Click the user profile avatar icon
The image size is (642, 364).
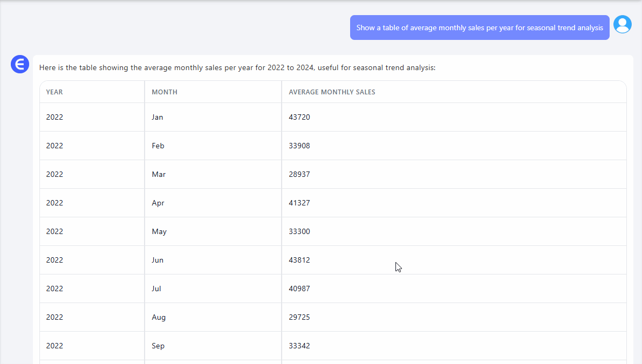(x=622, y=25)
